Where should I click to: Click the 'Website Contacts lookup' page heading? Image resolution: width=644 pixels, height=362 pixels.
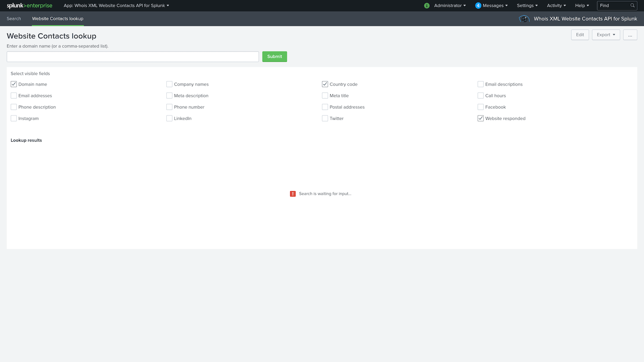click(52, 36)
